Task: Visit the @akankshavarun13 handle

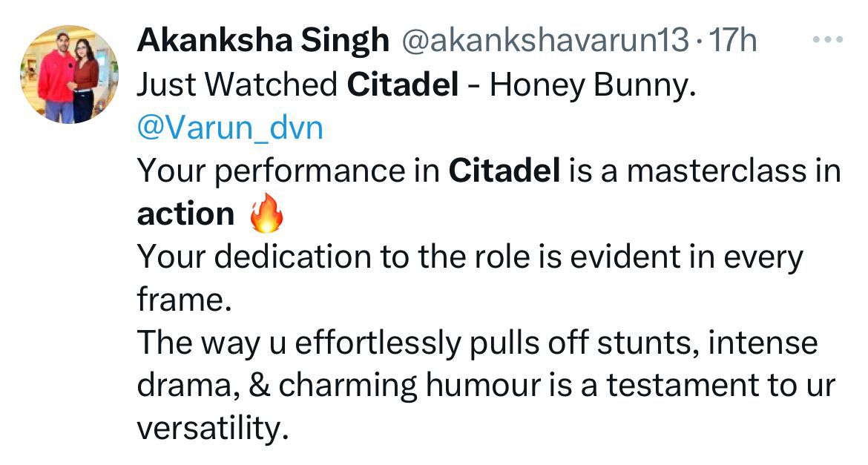Action: (x=545, y=40)
